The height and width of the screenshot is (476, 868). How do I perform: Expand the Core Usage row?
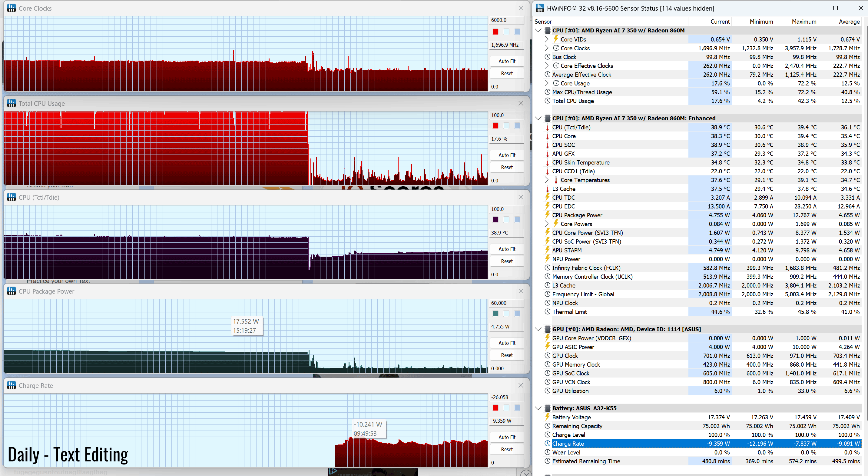pyautogui.click(x=547, y=83)
